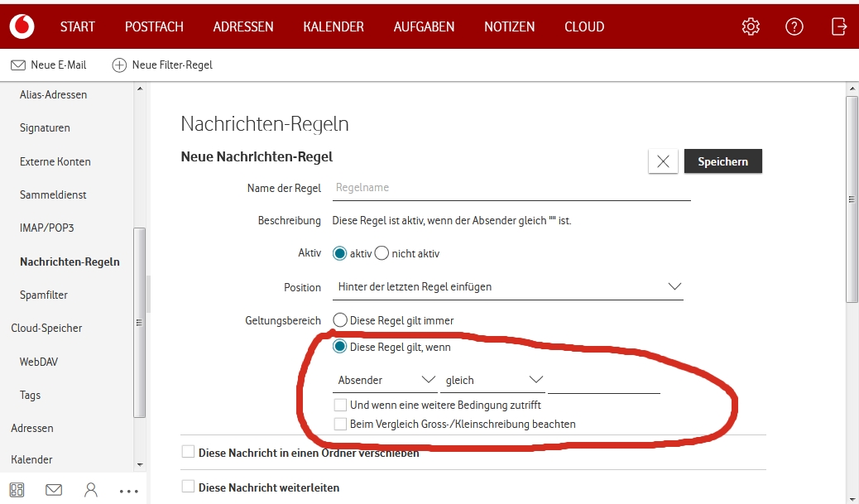Open help using the question mark icon
Image resolution: width=859 pixels, height=504 pixels.
[794, 26]
